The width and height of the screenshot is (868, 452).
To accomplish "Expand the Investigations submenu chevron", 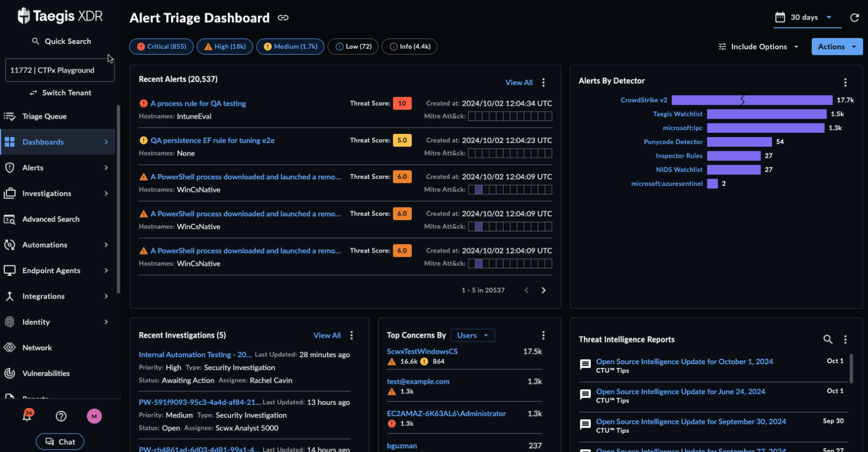I will click(106, 193).
